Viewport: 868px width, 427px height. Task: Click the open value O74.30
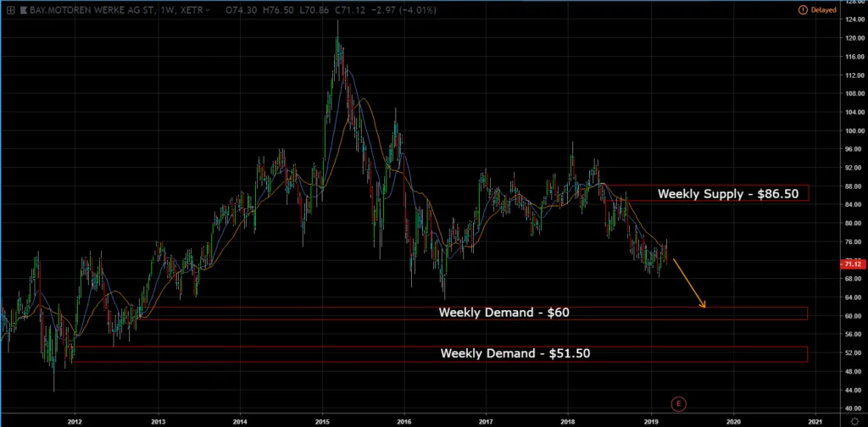(x=240, y=10)
